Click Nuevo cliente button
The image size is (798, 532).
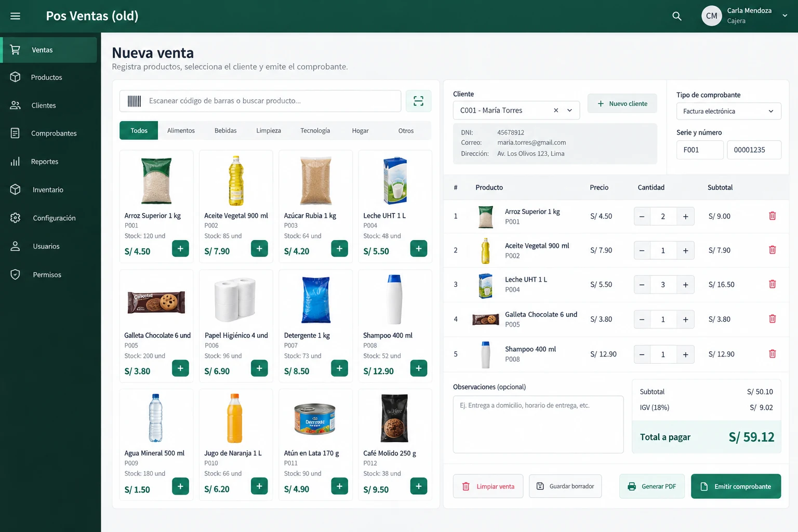pyautogui.click(x=622, y=103)
